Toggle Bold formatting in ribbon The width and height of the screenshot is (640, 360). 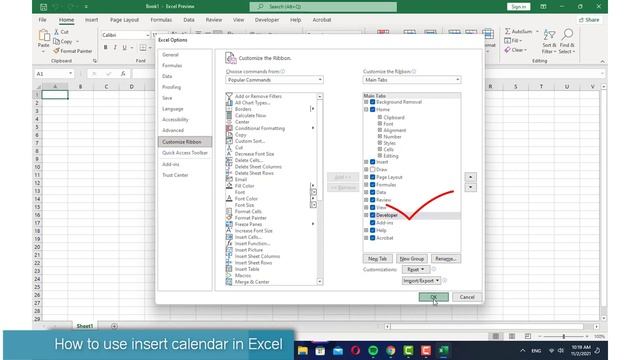[106, 48]
